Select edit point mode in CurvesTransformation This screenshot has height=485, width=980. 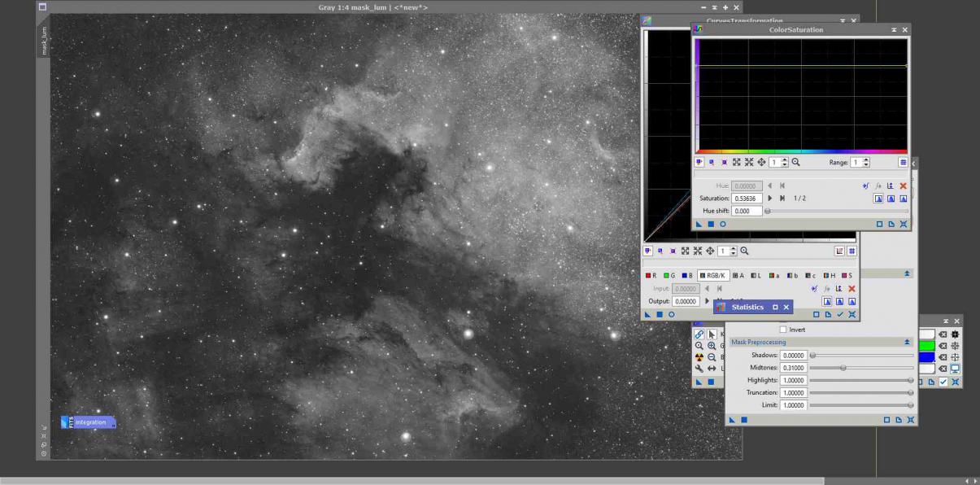[x=647, y=251]
